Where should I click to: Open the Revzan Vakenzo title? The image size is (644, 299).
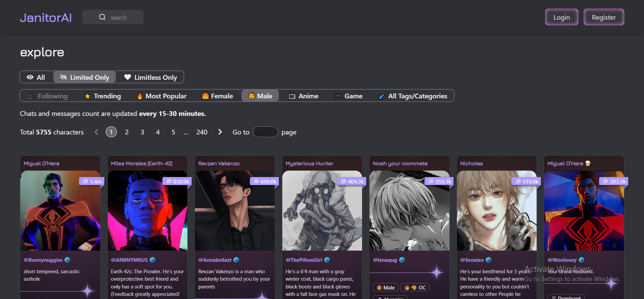(219, 163)
